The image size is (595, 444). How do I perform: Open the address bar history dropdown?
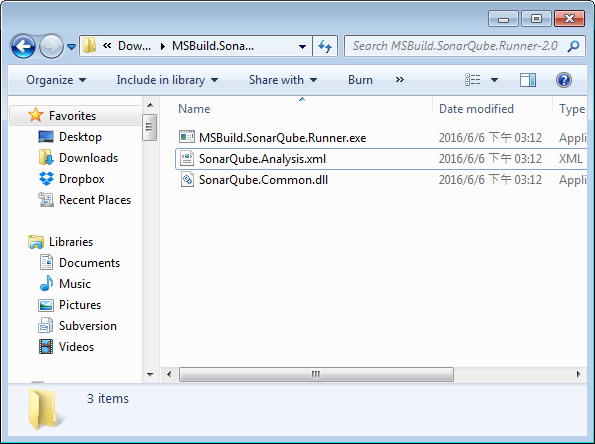pyautogui.click(x=302, y=47)
